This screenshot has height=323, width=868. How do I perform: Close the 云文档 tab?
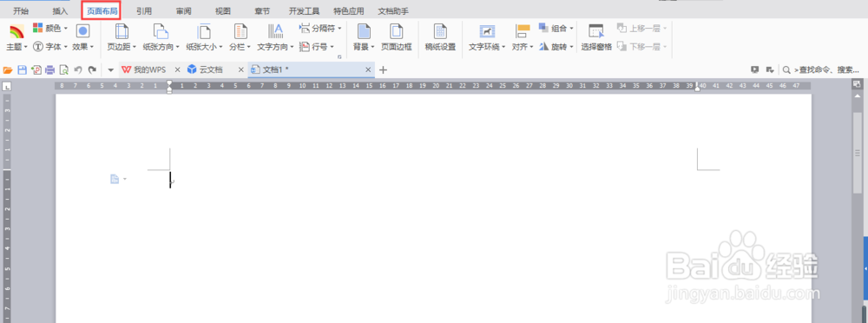click(x=240, y=69)
